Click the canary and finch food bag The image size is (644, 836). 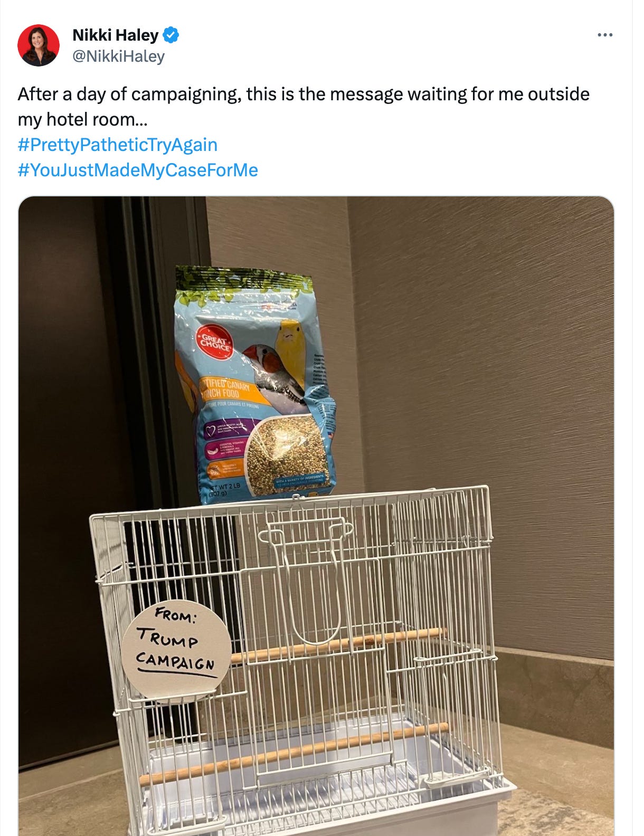pos(257,385)
